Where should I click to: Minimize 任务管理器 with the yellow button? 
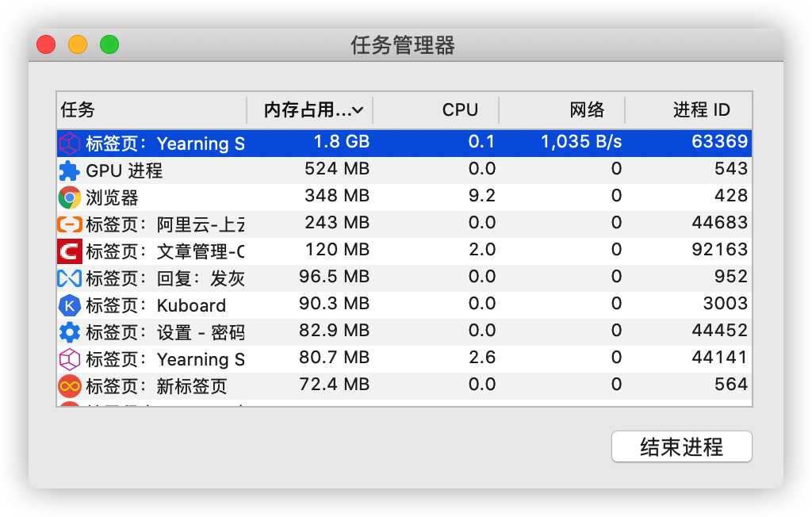point(78,44)
